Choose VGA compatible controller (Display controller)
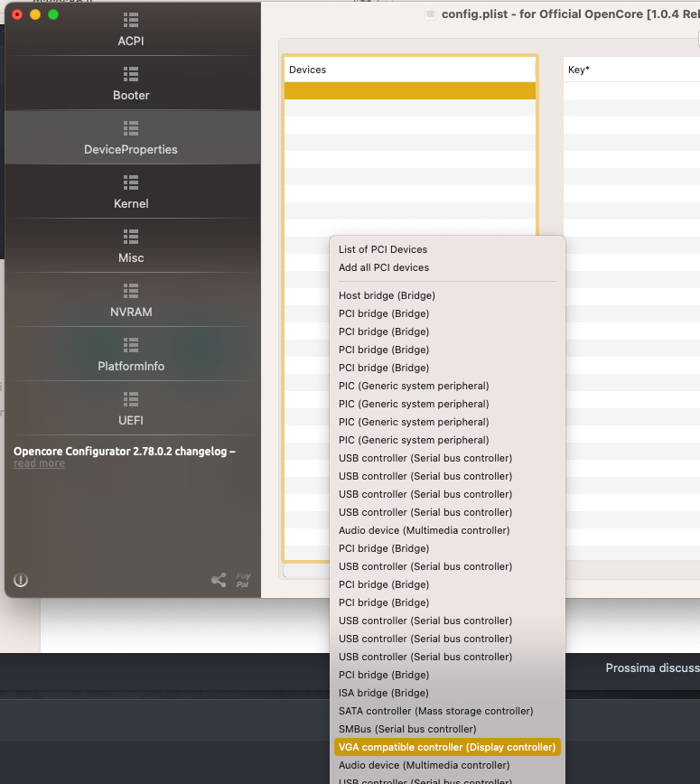Image resolution: width=700 pixels, height=784 pixels. [x=447, y=747]
